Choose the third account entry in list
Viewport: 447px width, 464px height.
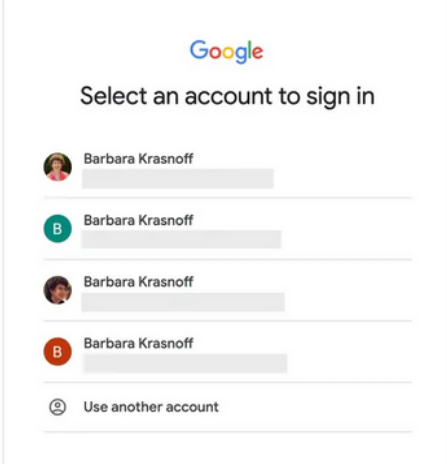point(227,290)
